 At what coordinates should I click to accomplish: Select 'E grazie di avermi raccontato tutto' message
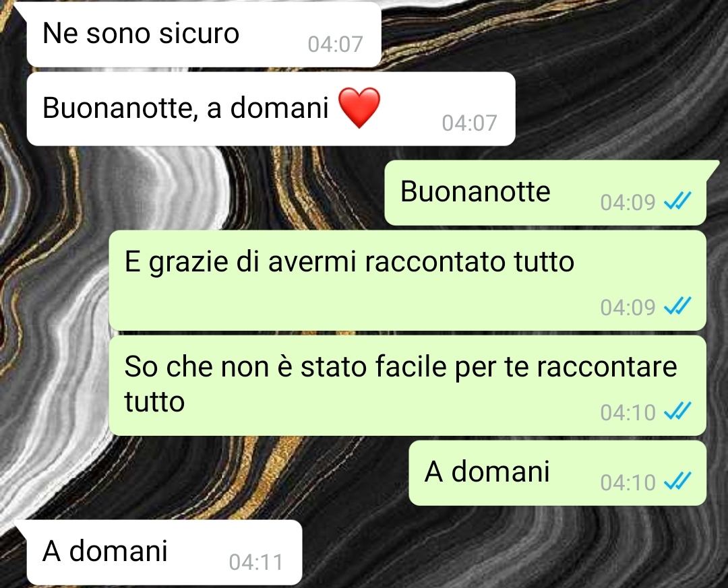(408, 280)
